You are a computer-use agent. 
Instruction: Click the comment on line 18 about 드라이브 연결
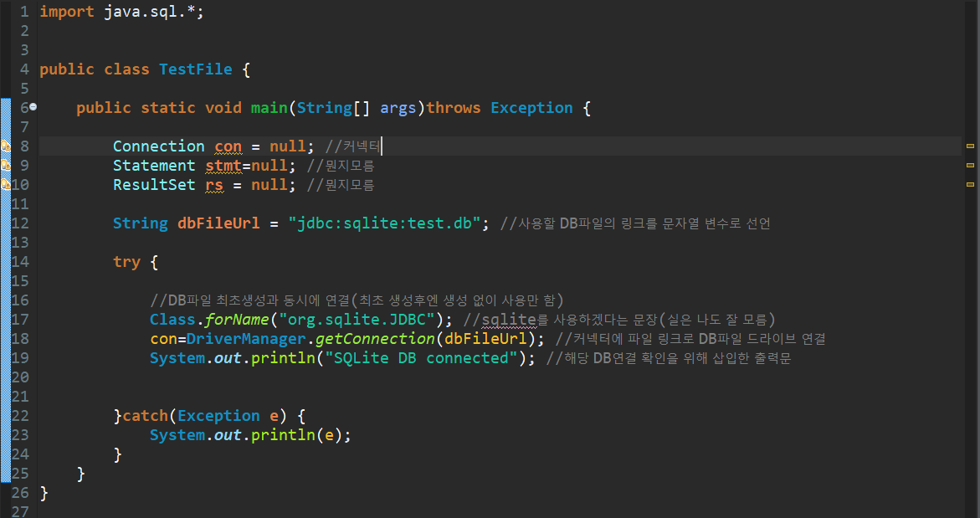pos(690,339)
